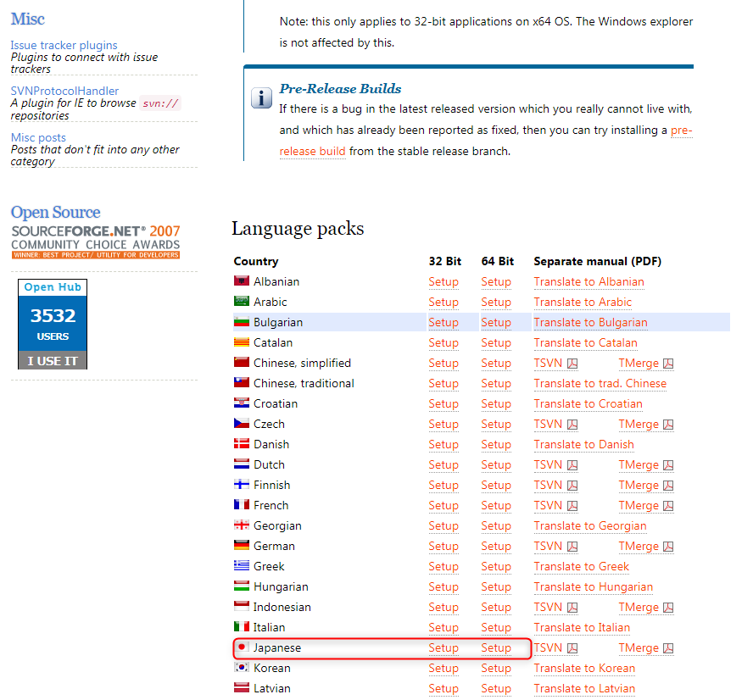The width and height of the screenshot is (753, 700).
Task: Download German 64 Bit Setup
Action: point(496,546)
